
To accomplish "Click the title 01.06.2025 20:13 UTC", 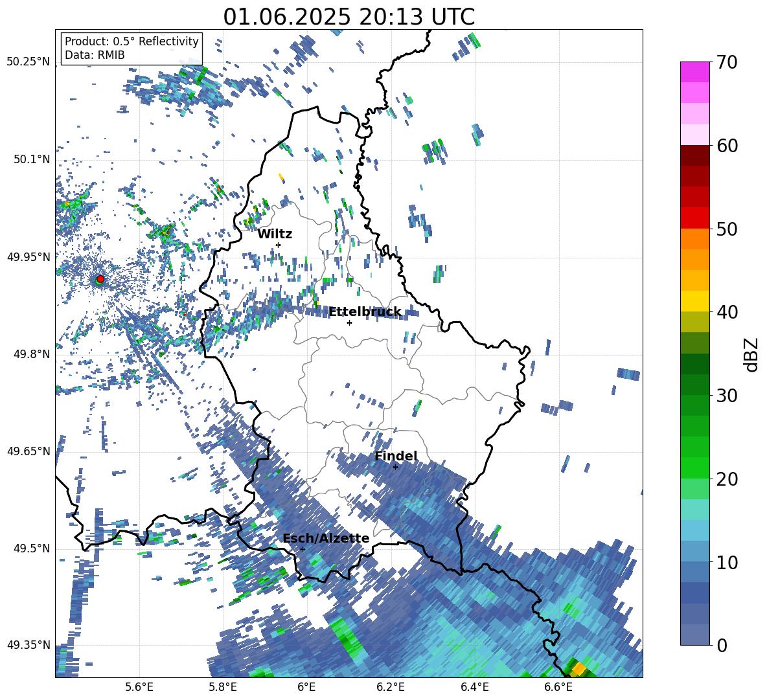I will [x=349, y=17].
